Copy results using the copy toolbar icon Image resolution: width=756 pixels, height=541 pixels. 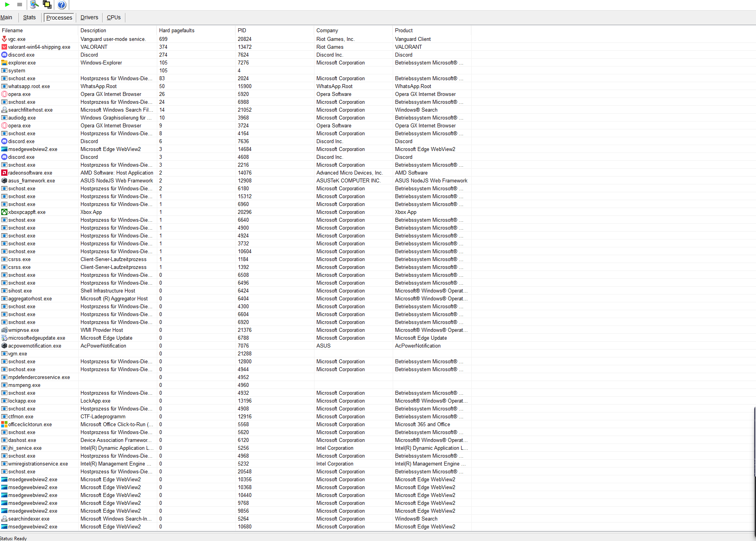click(x=47, y=5)
